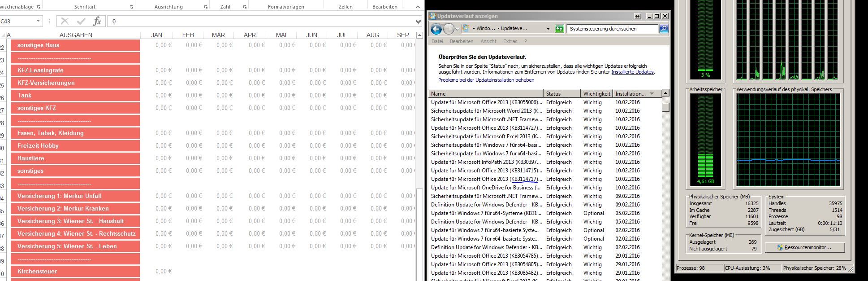This screenshot has height=281, width=868.
Task: Open the Ansicht menu
Action: [488, 41]
